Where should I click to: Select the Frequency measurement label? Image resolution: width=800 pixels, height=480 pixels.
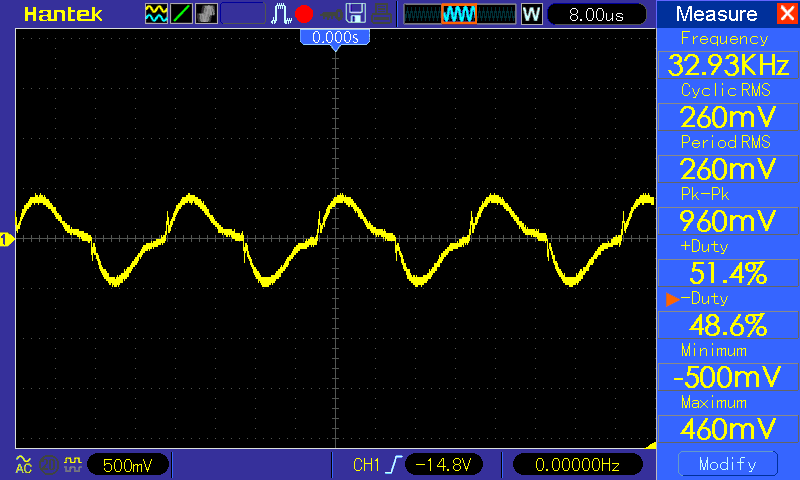[x=724, y=39]
